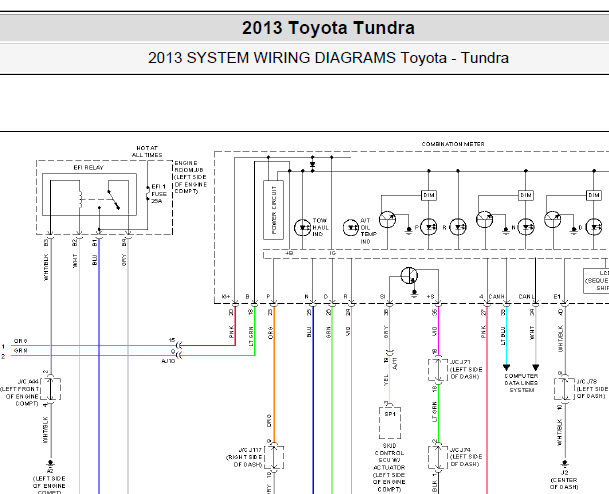Click the WHT wire arrow to data lines
This screenshot has width=609, height=494.
point(536,367)
